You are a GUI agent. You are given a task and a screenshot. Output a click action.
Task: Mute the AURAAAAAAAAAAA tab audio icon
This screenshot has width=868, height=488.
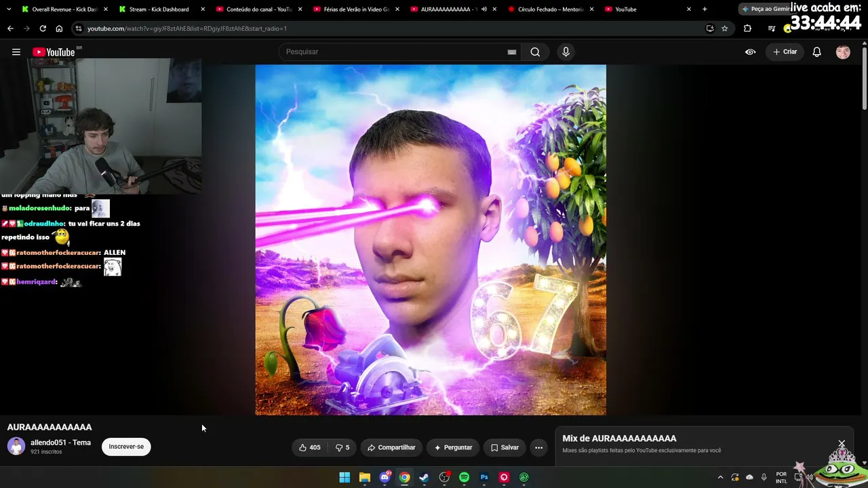coord(484,9)
